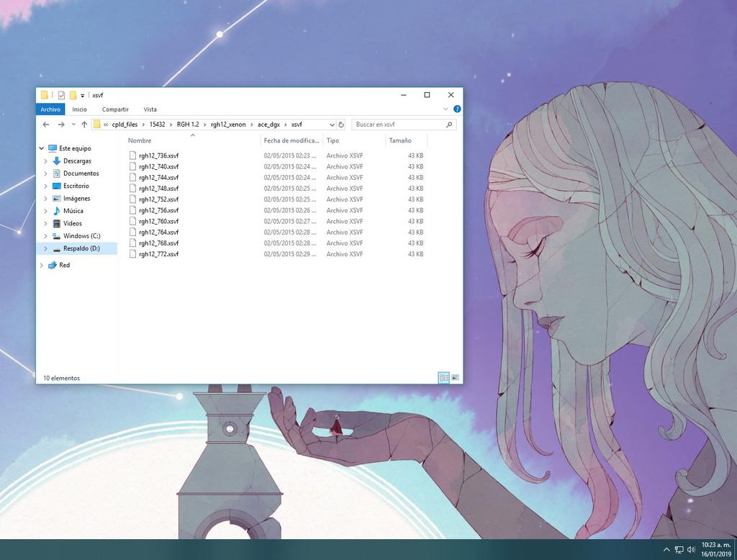Select file rgh12_772.xsvf
Image resolution: width=737 pixels, height=560 pixels.
coord(158,254)
